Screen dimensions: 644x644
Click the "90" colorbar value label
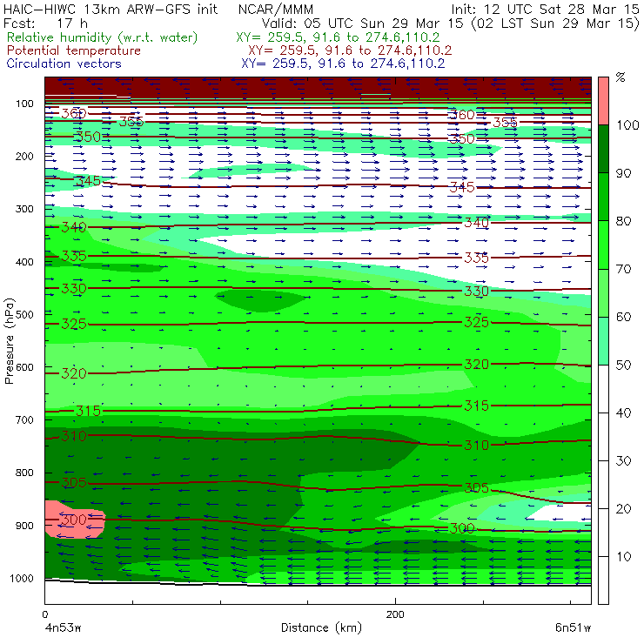(623, 173)
